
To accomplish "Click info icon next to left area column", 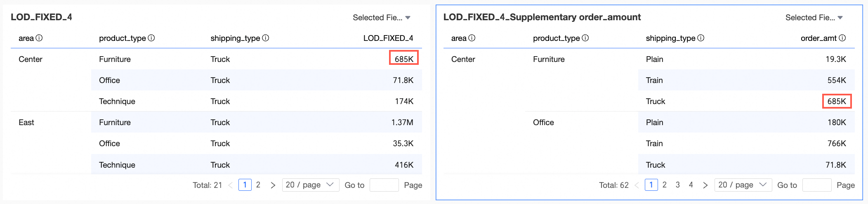I will pos(39,38).
